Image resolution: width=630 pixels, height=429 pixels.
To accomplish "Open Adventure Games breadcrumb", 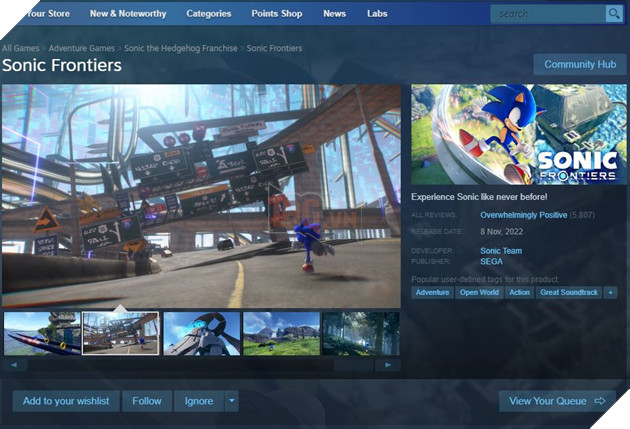I will pyautogui.click(x=82, y=48).
